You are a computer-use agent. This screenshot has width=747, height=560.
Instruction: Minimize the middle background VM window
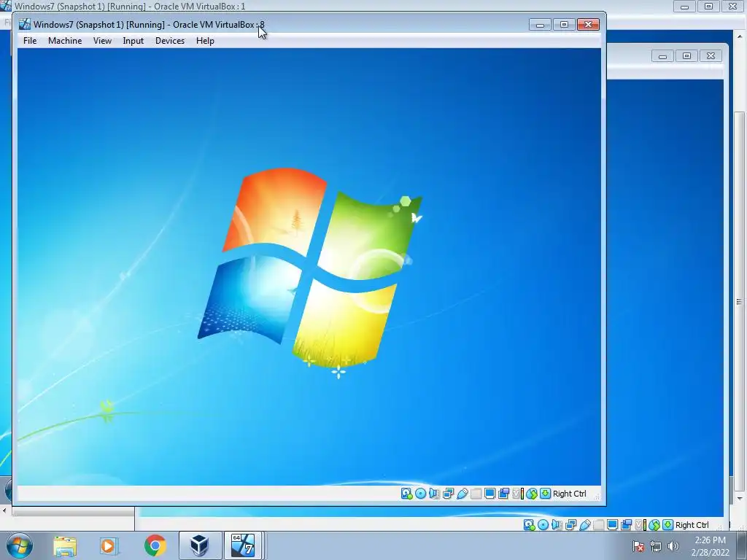click(662, 55)
